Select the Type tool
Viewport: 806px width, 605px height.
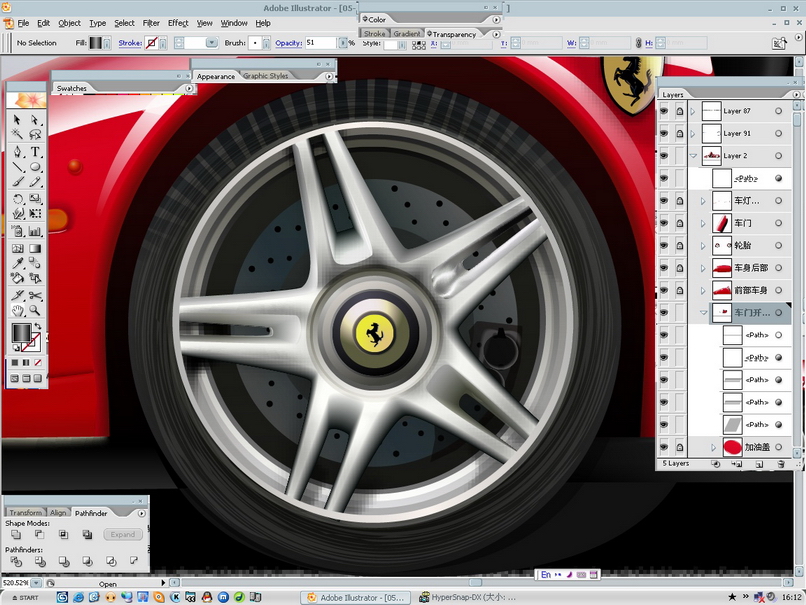pyautogui.click(x=34, y=152)
